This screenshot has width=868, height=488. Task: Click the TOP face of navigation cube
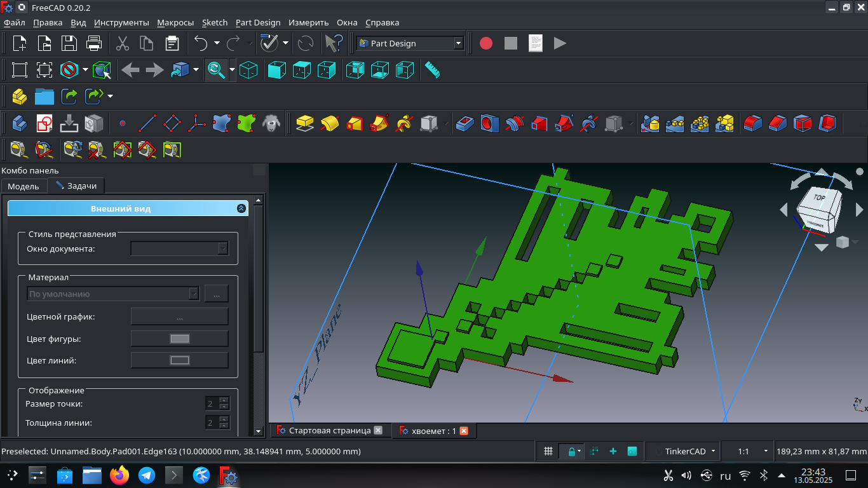point(819,198)
